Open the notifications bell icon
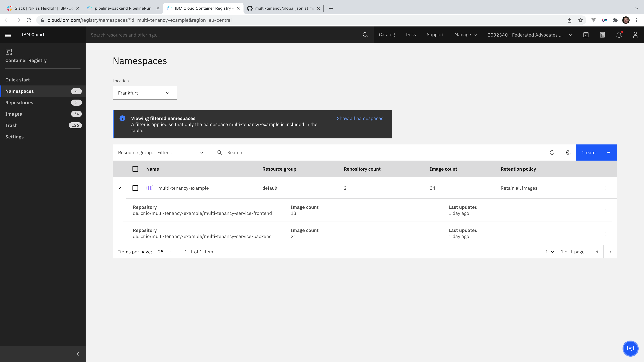 point(619,35)
